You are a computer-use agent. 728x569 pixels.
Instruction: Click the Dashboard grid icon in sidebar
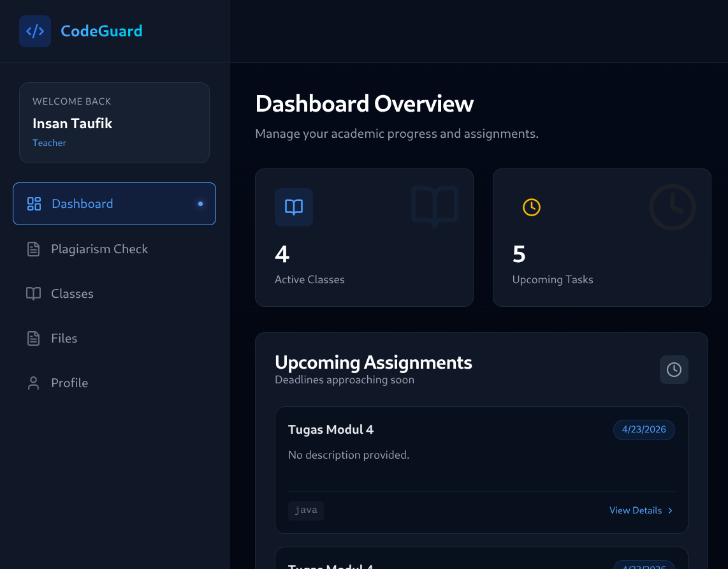pos(34,204)
